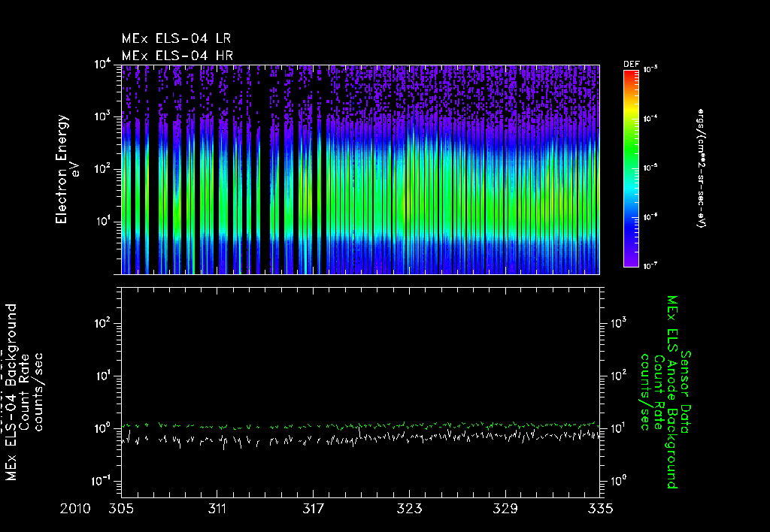Click the ergs/(cm**2-sr-sec-eV) units label

coord(702,168)
